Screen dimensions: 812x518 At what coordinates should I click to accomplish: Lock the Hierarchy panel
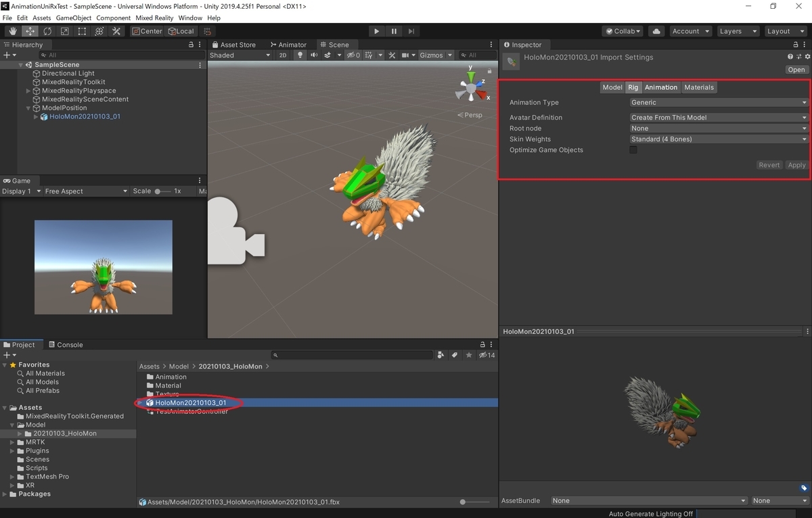[x=191, y=45]
